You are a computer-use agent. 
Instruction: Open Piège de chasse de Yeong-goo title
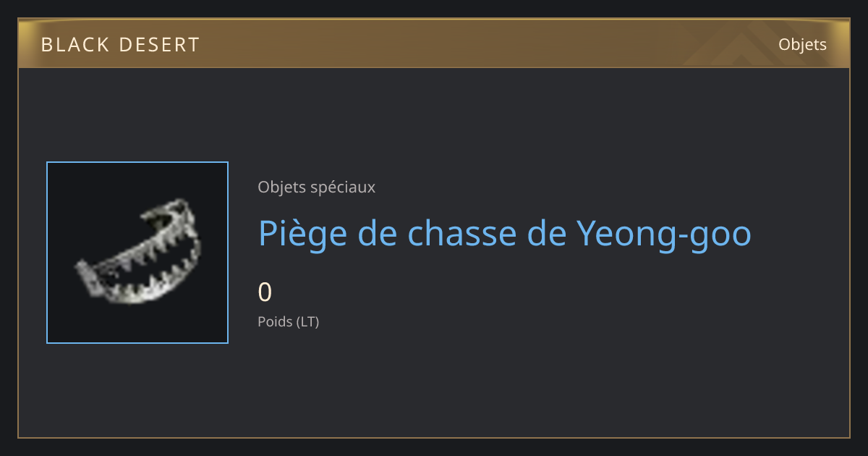click(x=505, y=233)
